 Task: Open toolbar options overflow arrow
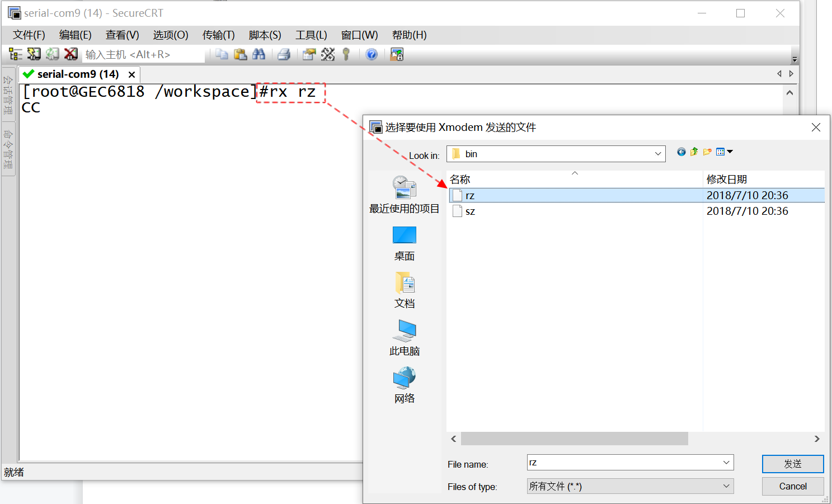coord(795,59)
